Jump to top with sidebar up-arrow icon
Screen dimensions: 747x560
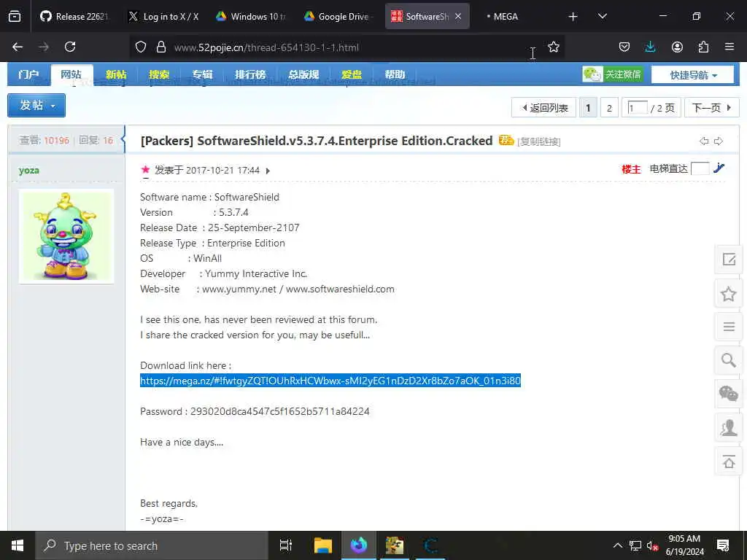(x=729, y=462)
